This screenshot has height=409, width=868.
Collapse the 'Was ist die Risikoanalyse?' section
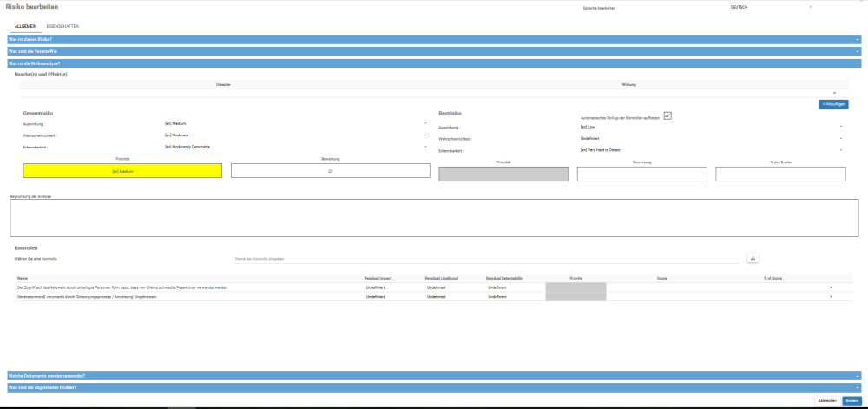(x=434, y=63)
